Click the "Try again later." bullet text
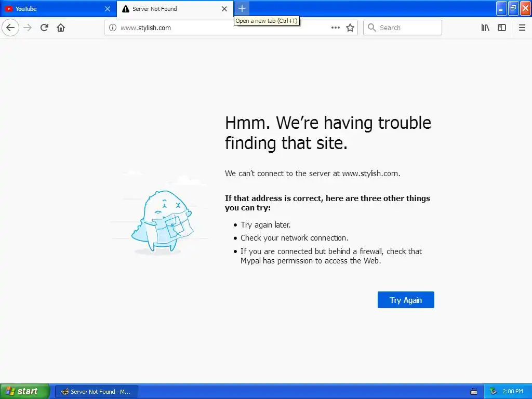Screen dimensions: 532x399 tap(265, 225)
